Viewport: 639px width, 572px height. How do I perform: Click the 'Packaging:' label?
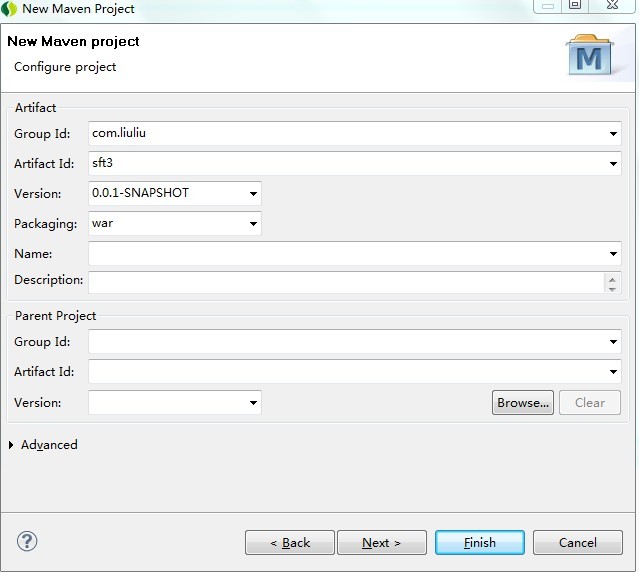tap(46, 224)
